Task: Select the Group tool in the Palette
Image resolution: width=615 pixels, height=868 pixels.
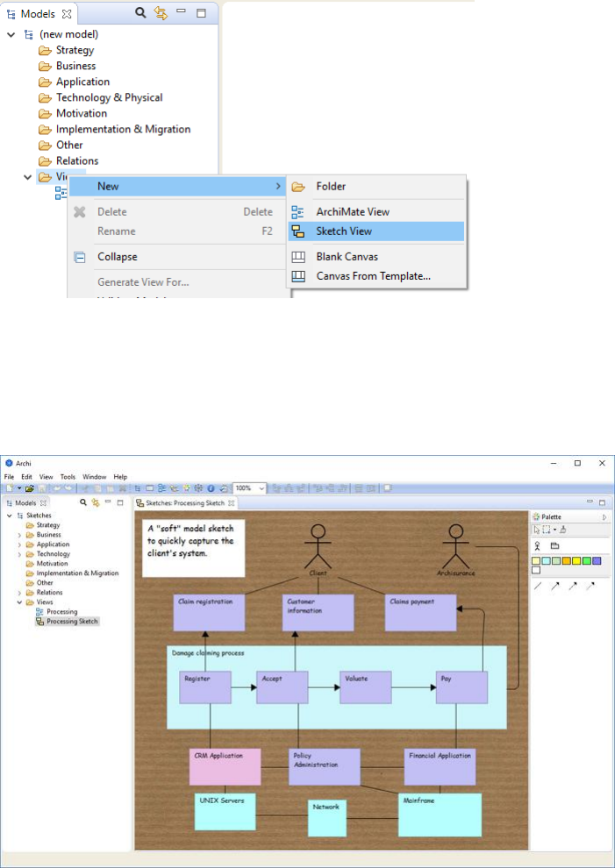Action: [x=554, y=546]
